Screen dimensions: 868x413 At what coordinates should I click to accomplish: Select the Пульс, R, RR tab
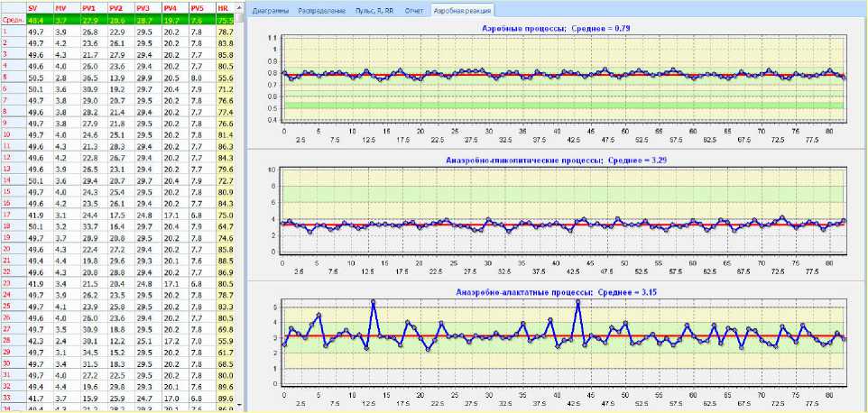coord(374,11)
